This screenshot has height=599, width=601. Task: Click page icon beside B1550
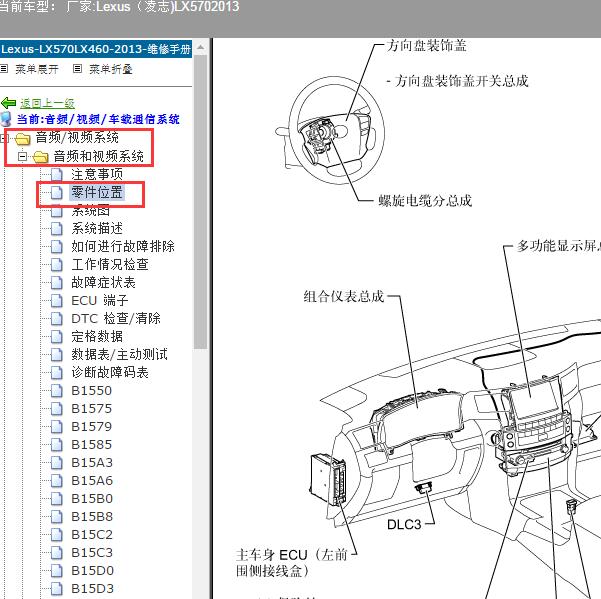point(56,391)
